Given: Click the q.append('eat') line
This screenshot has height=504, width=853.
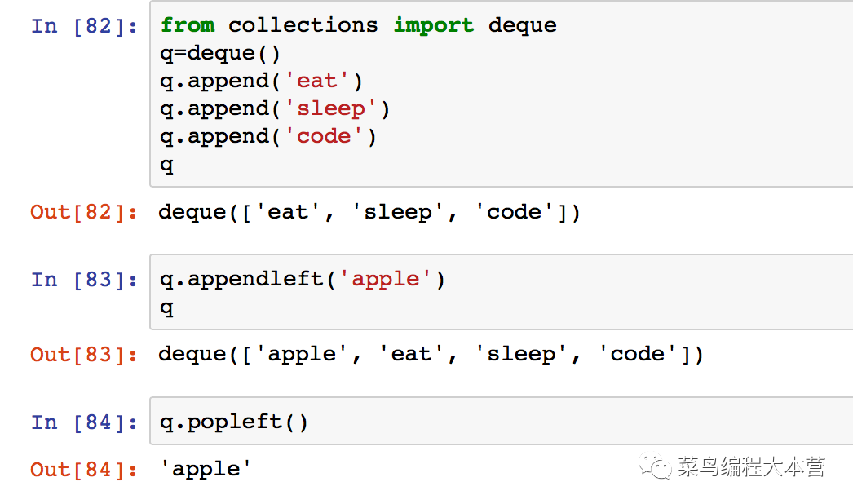Looking at the screenshot, I should [261, 81].
